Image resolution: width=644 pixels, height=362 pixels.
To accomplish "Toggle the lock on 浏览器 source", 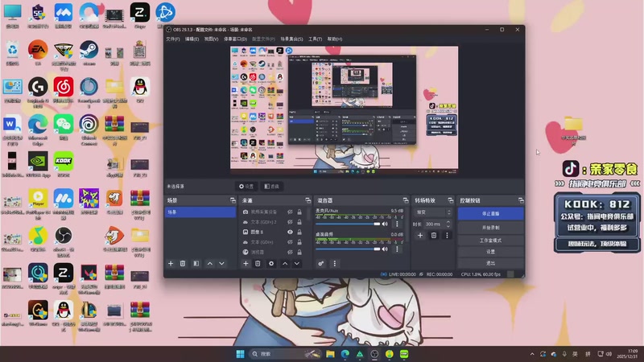I will (x=299, y=252).
